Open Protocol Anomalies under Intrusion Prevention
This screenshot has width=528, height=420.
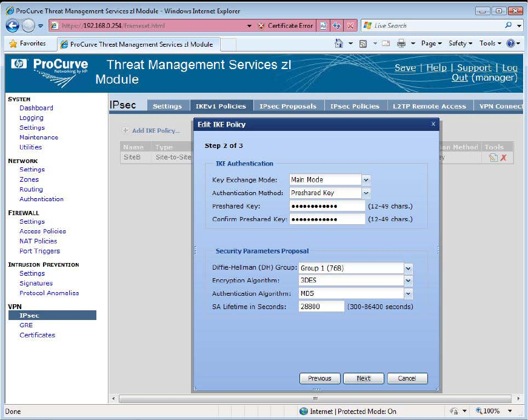pyautogui.click(x=49, y=293)
